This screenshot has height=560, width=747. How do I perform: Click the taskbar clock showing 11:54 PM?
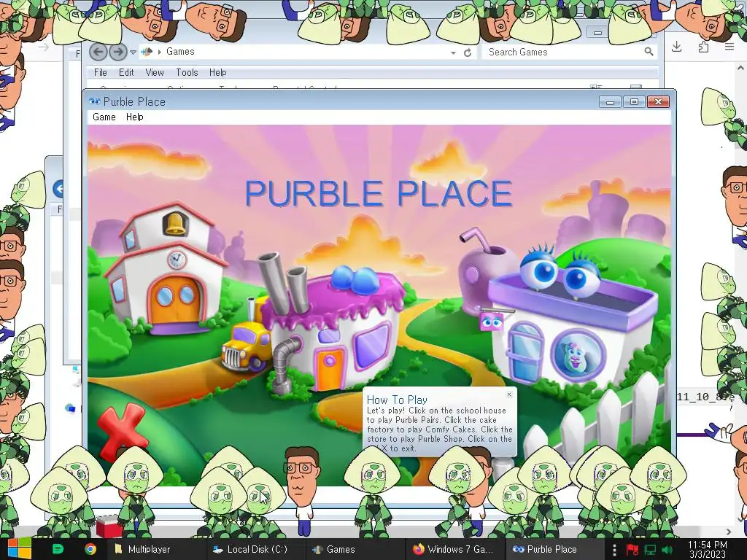tap(708, 550)
